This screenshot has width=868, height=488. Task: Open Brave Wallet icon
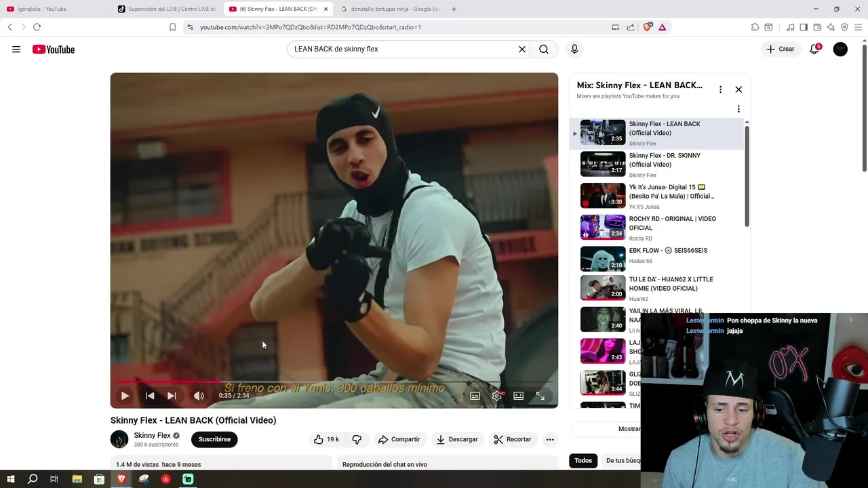(x=817, y=27)
